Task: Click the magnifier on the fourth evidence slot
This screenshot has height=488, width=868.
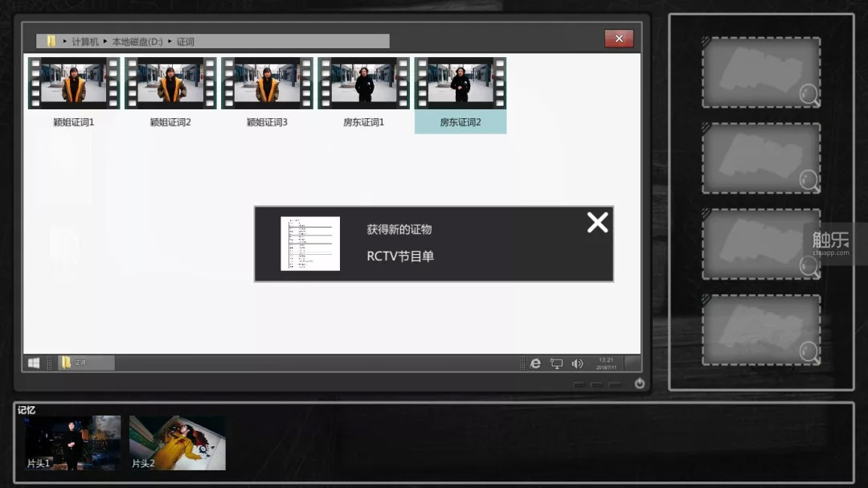Action: pos(809,352)
